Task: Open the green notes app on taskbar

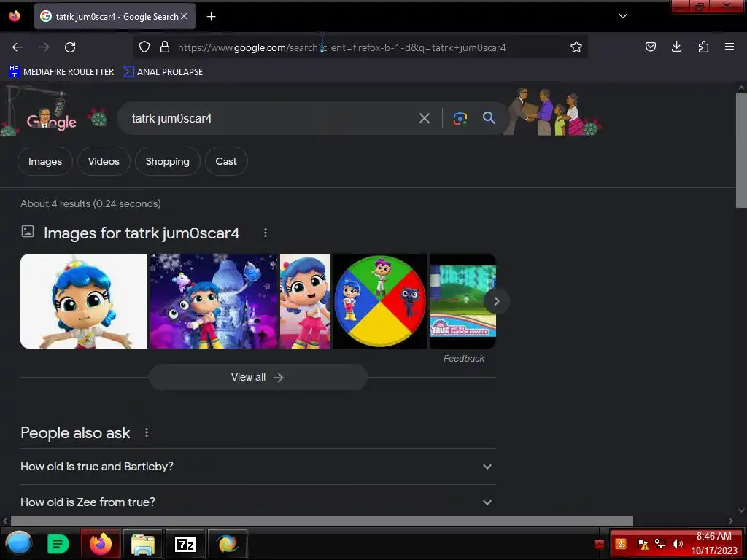Action: click(x=58, y=544)
